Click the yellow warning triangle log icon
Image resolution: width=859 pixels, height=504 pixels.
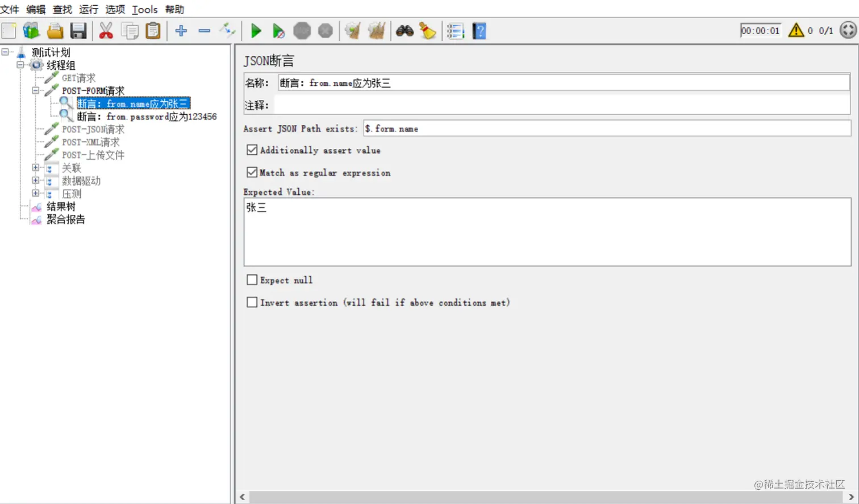(797, 30)
